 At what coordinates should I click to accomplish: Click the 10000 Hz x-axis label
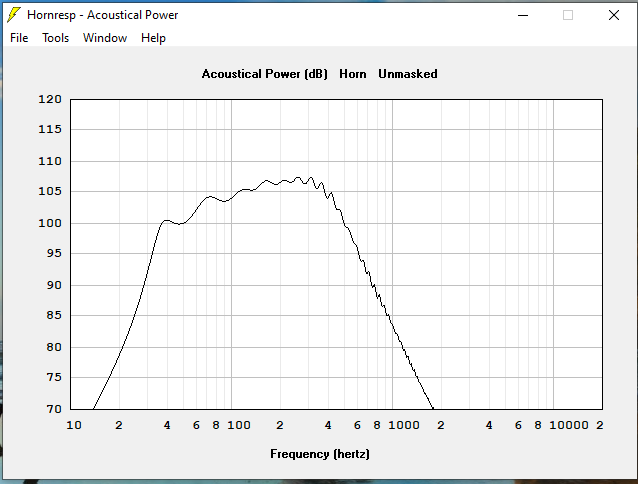pos(569,425)
